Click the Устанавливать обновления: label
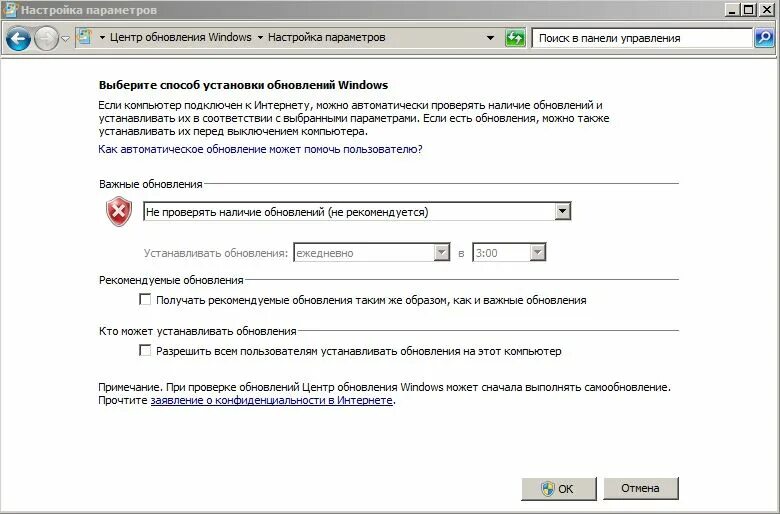The height and width of the screenshot is (514, 780). pyautogui.click(x=216, y=253)
